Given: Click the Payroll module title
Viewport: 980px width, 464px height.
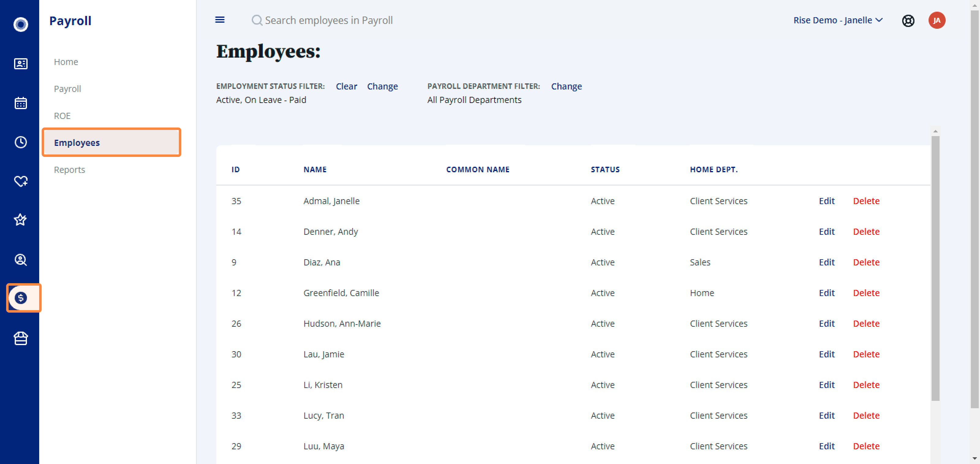Looking at the screenshot, I should tap(70, 21).
